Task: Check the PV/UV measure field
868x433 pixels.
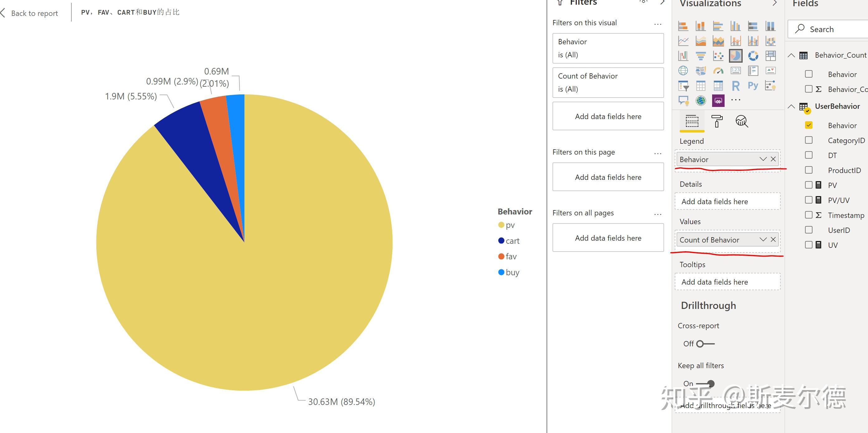Action: 809,200
